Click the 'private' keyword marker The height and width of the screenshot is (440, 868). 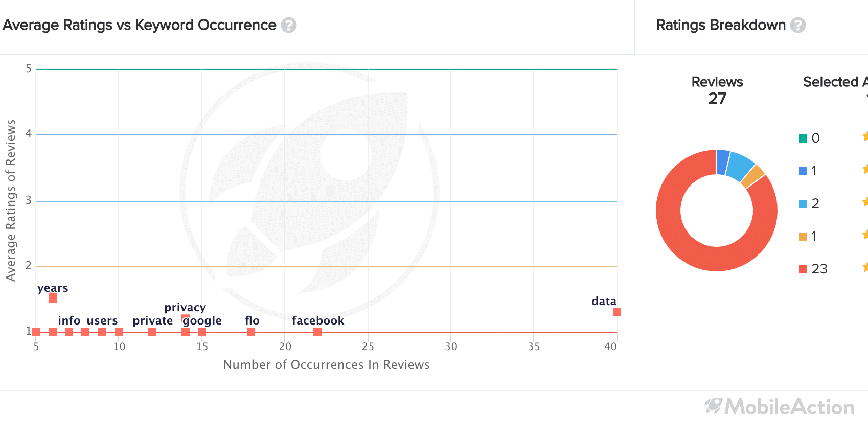[152, 332]
